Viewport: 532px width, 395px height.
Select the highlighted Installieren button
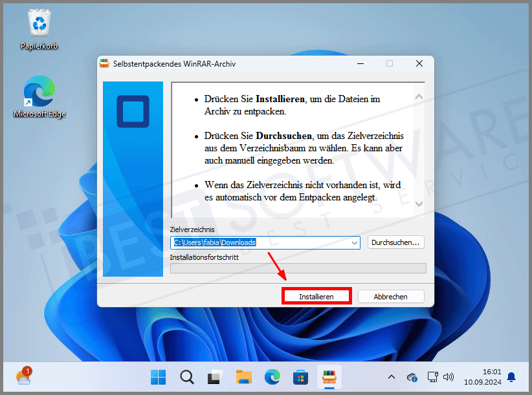pos(316,295)
